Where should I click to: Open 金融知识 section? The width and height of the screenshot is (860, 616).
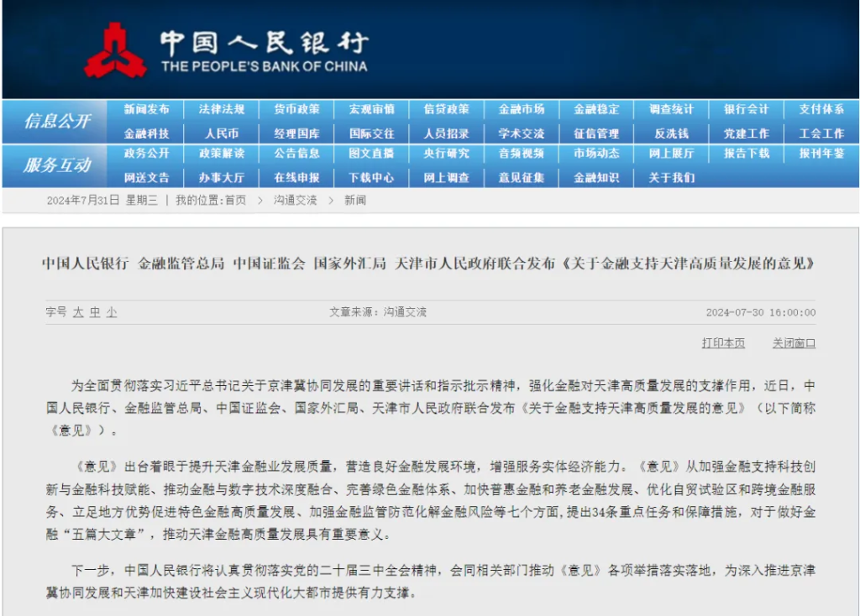click(x=597, y=178)
